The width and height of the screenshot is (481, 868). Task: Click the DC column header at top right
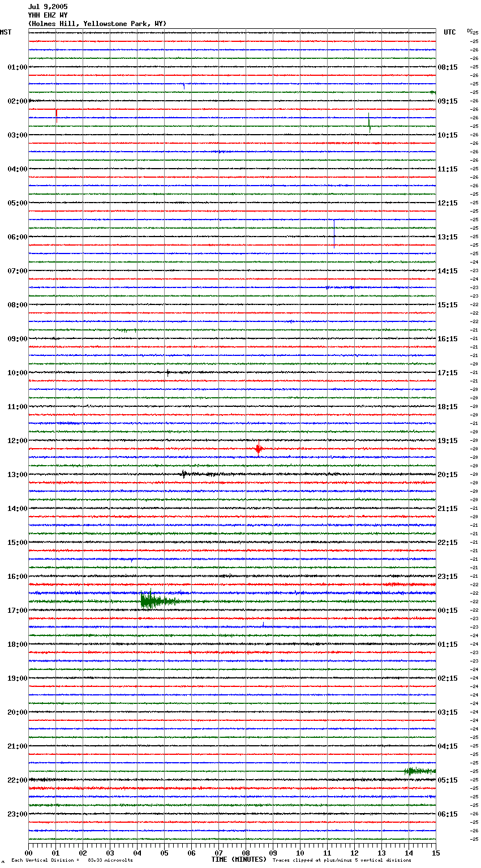(x=469, y=31)
